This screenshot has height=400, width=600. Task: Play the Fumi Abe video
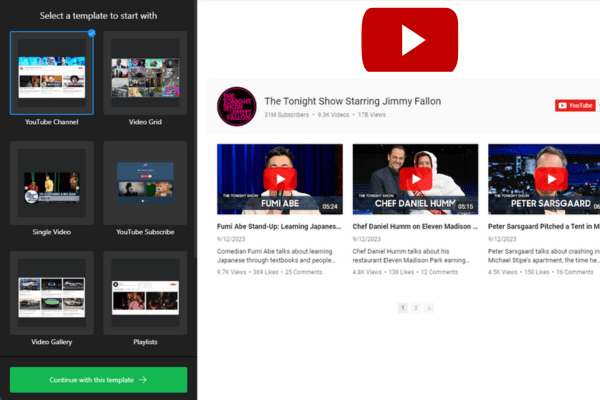pos(279,178)
